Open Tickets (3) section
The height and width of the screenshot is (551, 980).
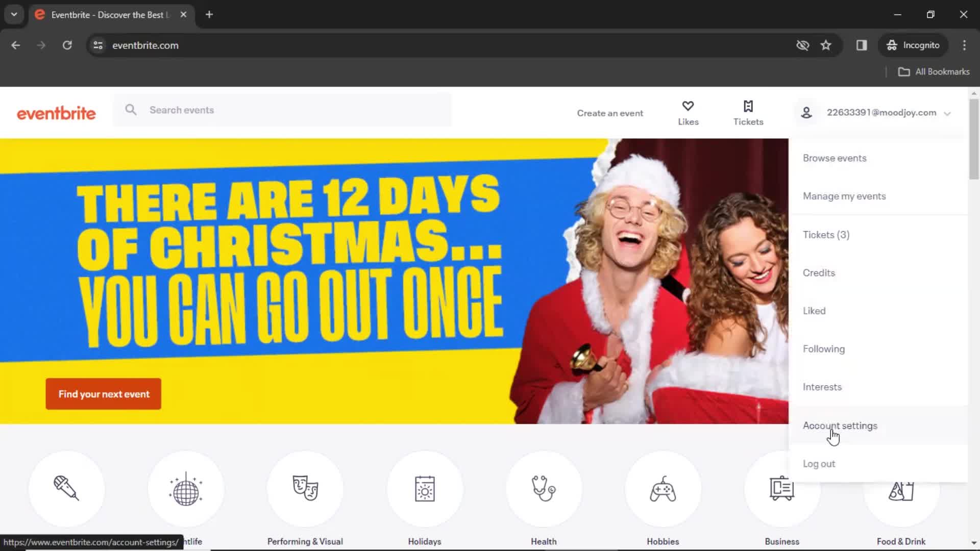[826, 234]
